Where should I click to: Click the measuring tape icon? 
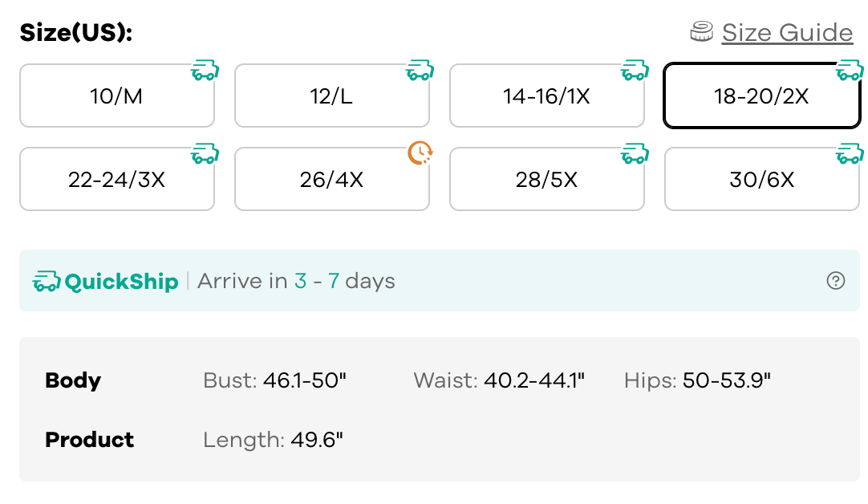click(x=702, y=32)
